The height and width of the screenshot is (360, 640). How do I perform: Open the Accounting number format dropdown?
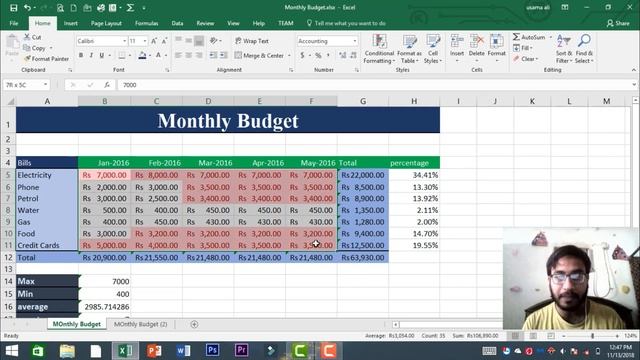tap(354, 41)
